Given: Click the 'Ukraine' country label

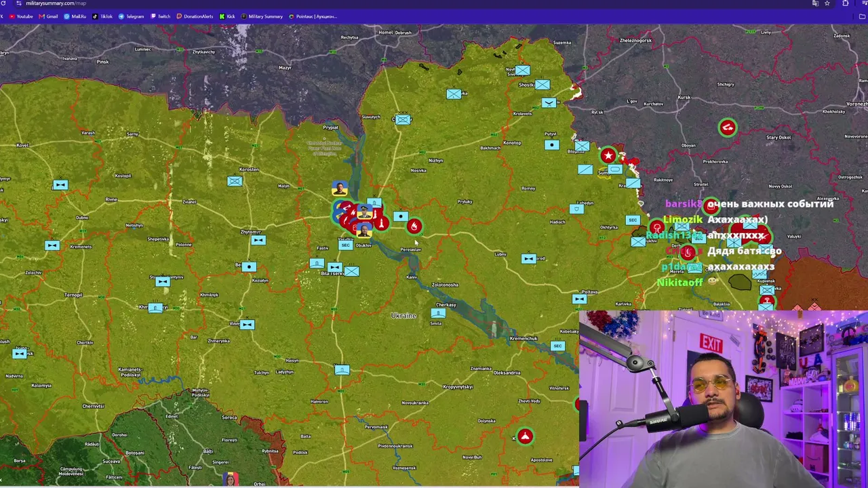Looking at the screenshot, I should click(x=403, y=316).
